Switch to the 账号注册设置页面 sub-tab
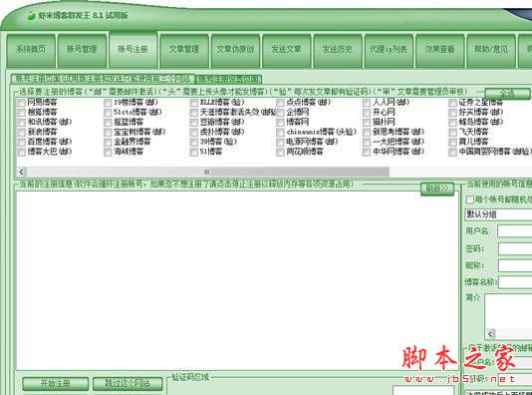 [229, 80]
